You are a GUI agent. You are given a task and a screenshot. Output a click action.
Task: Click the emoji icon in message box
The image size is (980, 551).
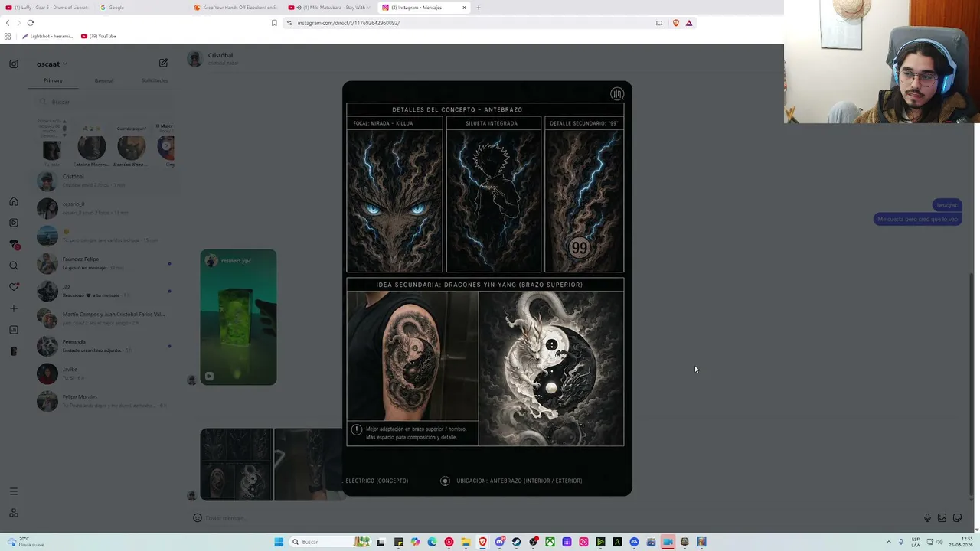click(x=198, y=518)
